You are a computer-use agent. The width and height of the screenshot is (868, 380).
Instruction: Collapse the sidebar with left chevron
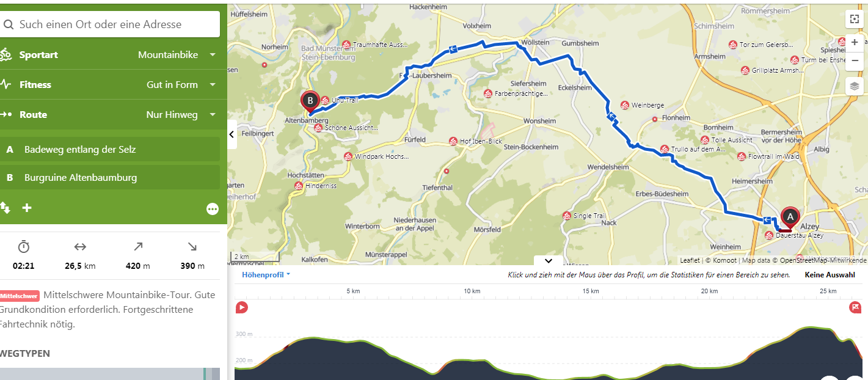pos(232,134)
